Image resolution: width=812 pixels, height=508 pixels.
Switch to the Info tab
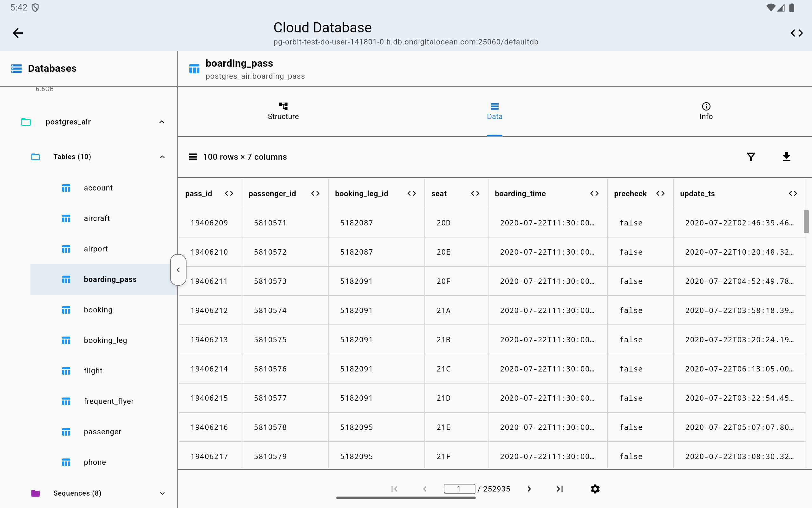pos(706,111)
